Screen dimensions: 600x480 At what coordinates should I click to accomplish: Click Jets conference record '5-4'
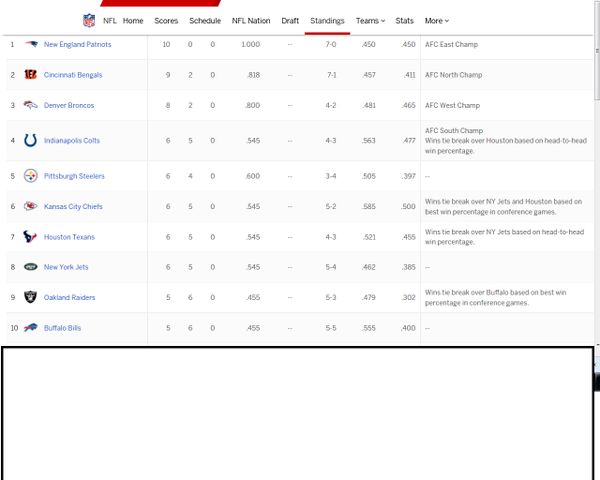(331, 267)
